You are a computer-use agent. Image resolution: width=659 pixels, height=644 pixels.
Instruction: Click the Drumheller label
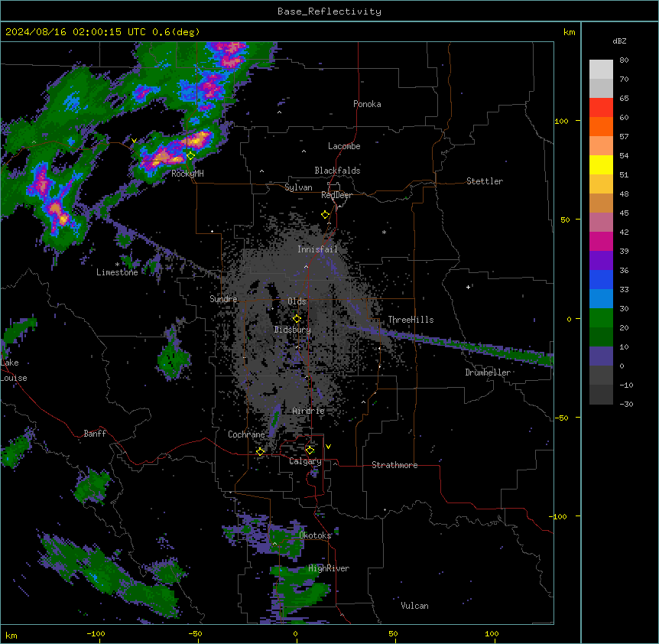[x=488, y=372]
